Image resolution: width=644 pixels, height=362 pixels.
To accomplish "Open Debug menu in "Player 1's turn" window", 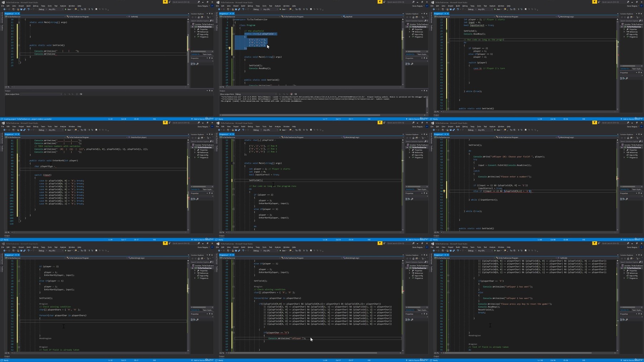I will (465, 6).
